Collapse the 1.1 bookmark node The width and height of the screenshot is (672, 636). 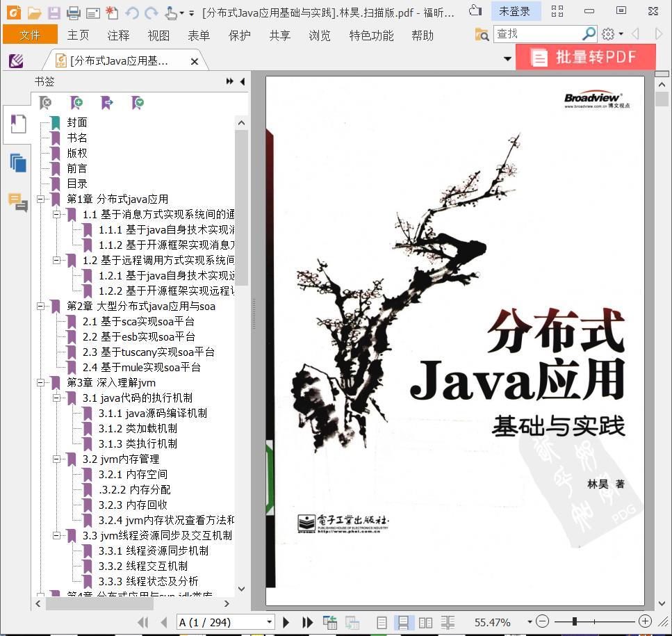click(56, 214)
